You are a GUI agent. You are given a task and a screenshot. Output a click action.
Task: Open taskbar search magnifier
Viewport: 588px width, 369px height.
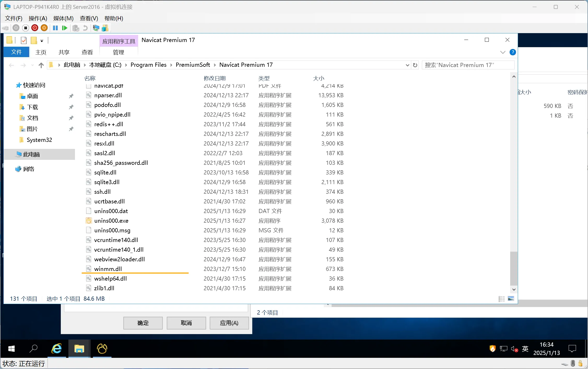(33, 349)
